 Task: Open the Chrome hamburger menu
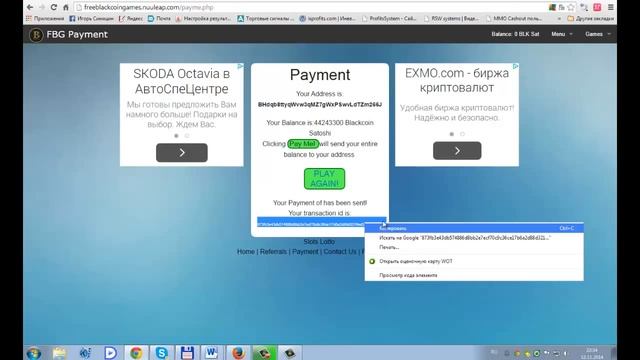click(x=611, y=7)
